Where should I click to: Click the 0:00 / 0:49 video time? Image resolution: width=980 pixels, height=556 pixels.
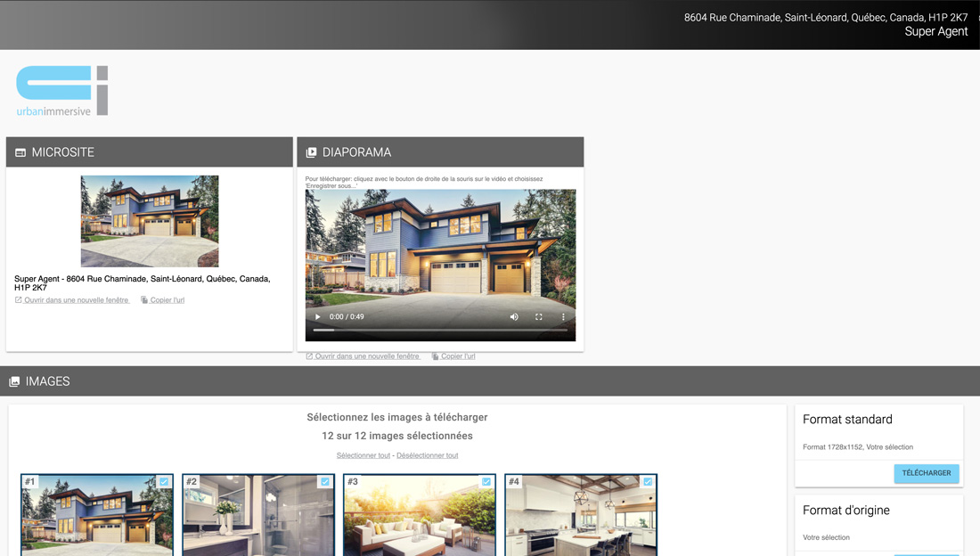click(x=347, y=317)
